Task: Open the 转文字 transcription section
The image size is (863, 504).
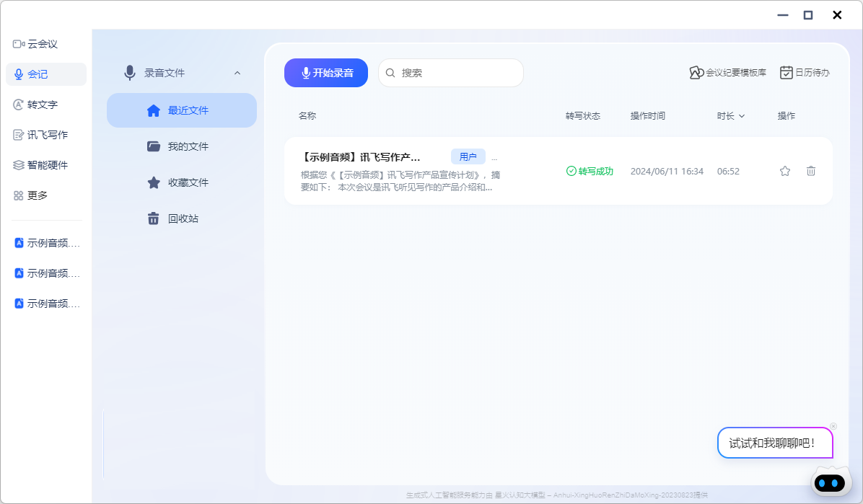Action: (x=36, y=105)
